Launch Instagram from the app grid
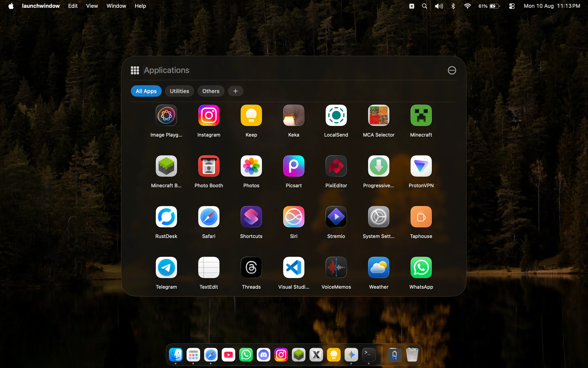The height and width of the screenshot is (368, 588). 209,115
